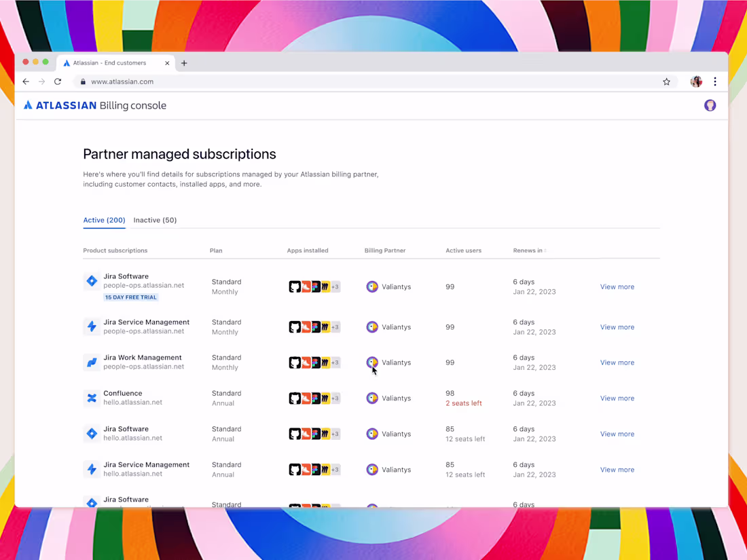Open the Jira Software product icon for people-ops site

[x=92, y=280]
